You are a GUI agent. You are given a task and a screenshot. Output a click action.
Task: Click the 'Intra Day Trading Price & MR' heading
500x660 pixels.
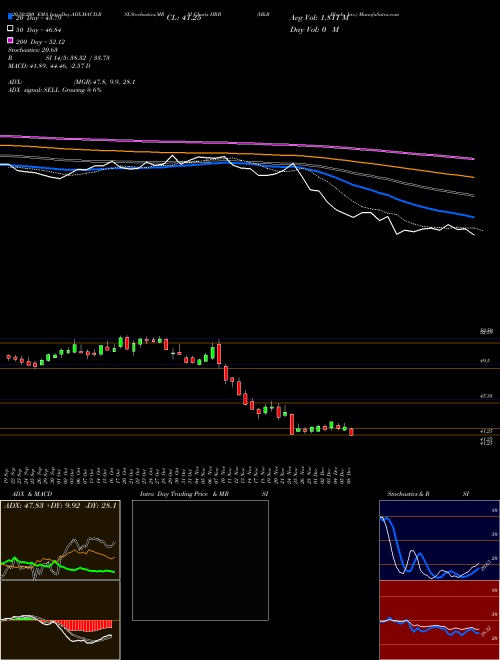click(x=184, y=494)
